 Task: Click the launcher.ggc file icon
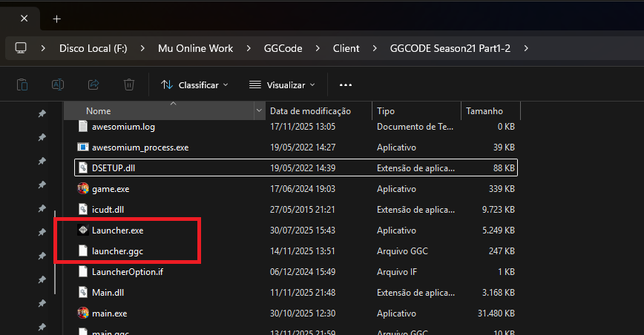coord(83,251)
